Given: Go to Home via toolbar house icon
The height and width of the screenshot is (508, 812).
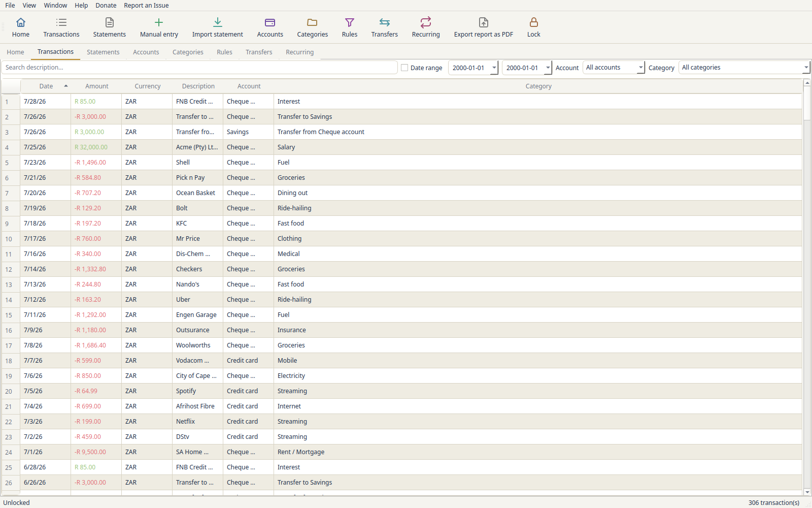Looking at the screenshot, I should click(21, 22).
